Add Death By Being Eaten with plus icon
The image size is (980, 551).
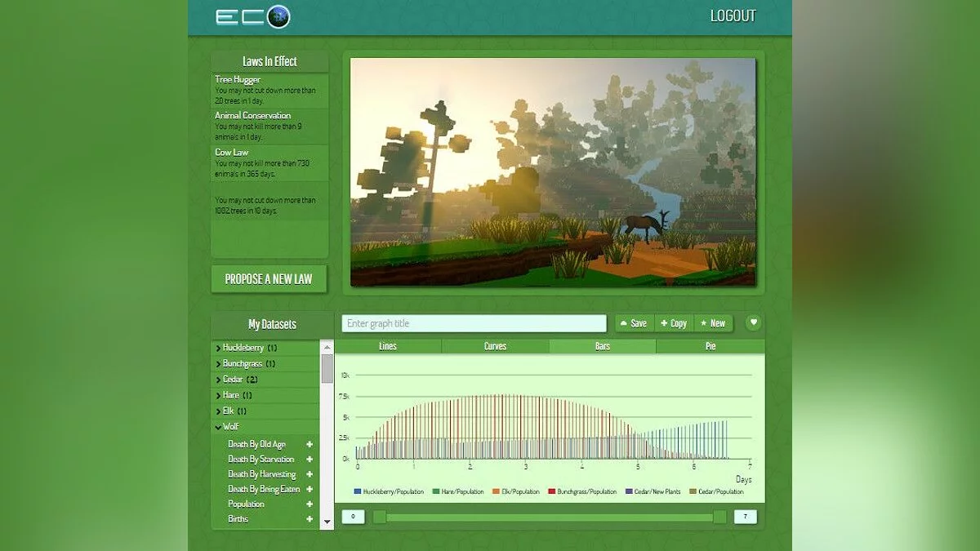310,489
